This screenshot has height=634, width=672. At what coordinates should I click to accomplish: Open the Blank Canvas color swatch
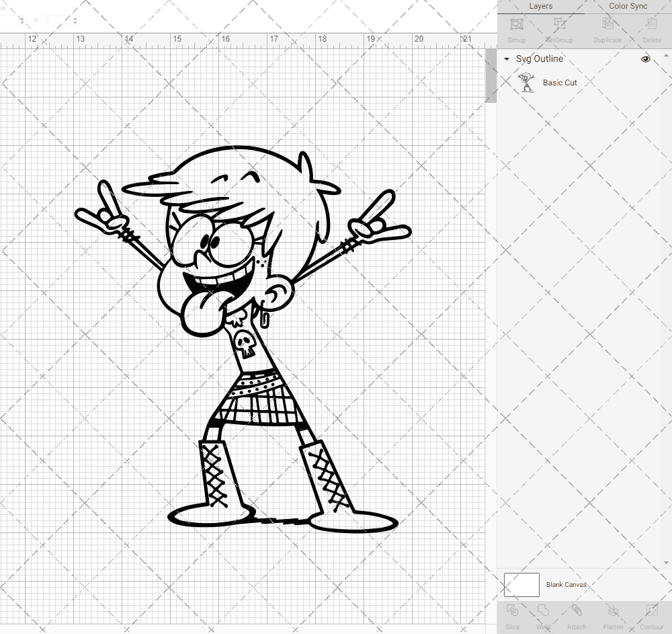point(521,584)
